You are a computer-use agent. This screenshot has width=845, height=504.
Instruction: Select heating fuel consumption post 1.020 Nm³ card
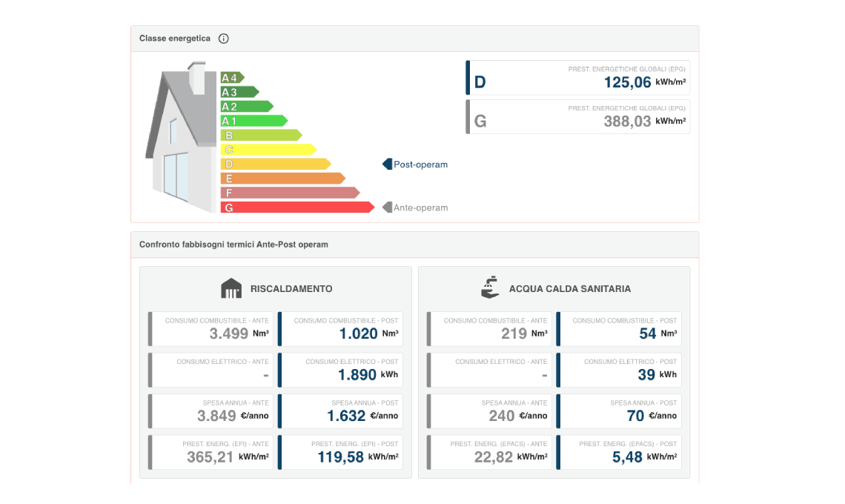point(340,329)
